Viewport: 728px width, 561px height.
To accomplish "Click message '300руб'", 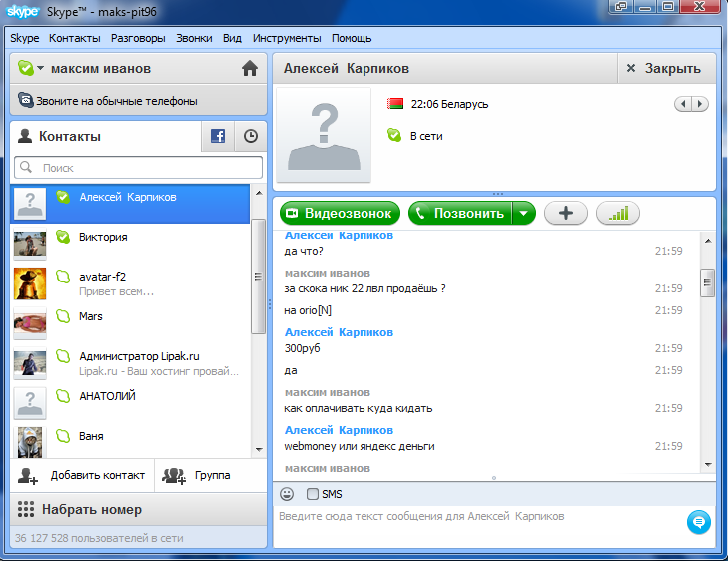I will point(302,348).
